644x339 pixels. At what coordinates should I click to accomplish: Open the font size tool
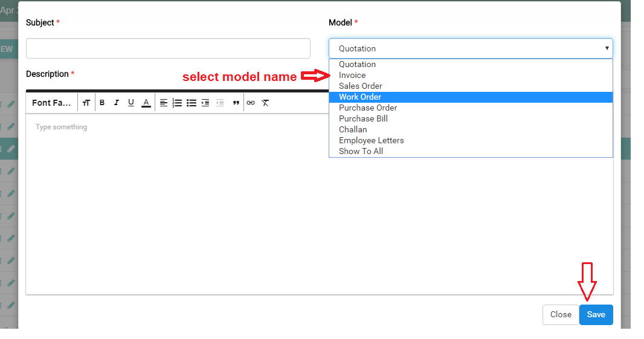(86, 103)
